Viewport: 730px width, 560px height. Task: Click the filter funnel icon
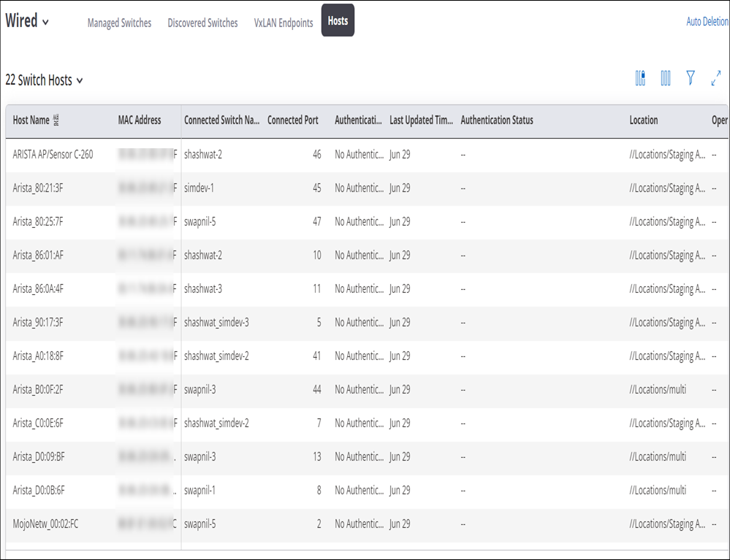[691, 78]
